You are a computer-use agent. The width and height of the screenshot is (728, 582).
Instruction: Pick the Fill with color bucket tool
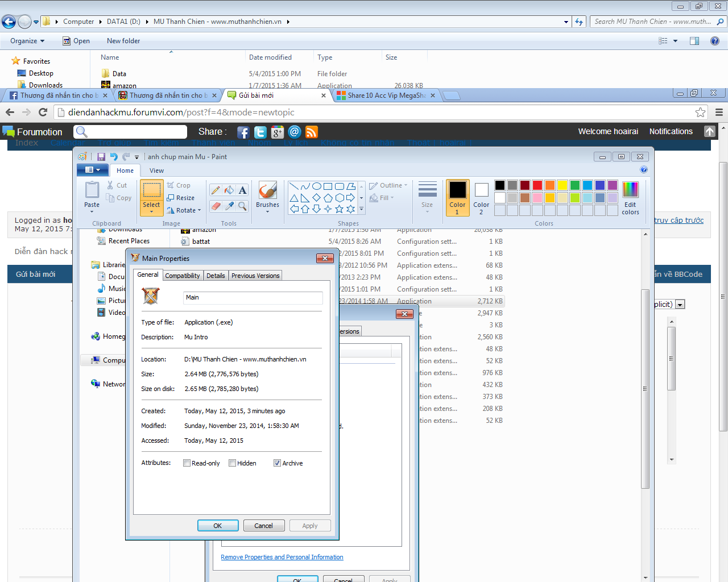[x=229, y=190]
